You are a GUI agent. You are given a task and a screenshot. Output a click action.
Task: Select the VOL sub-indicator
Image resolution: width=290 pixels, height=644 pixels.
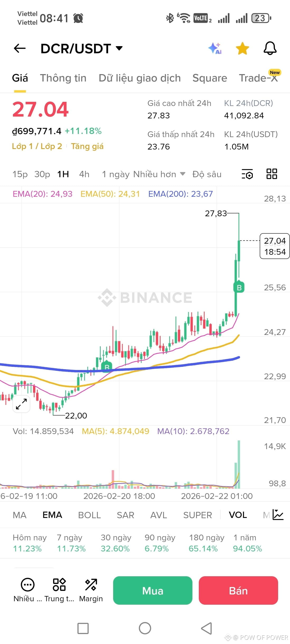[238, 515]
